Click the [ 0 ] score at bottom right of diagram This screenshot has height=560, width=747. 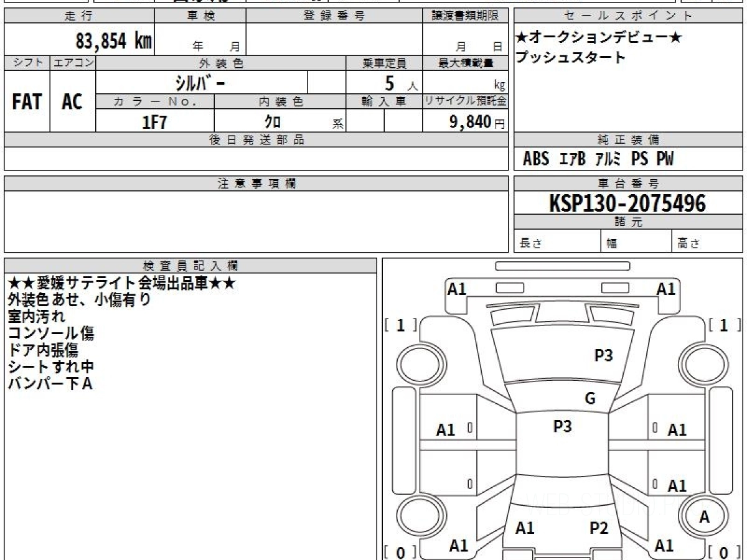725,552
